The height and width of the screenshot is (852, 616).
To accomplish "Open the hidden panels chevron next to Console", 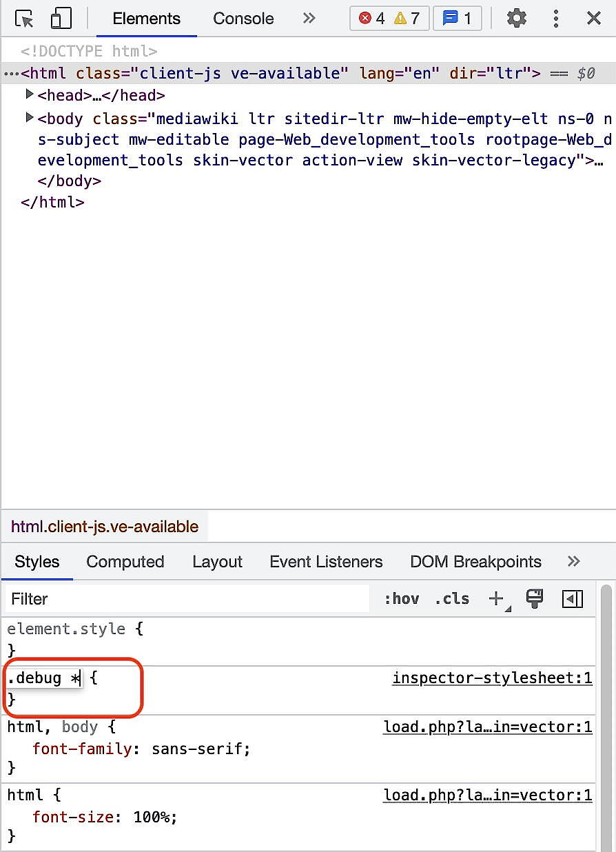I will coord(308,19).
